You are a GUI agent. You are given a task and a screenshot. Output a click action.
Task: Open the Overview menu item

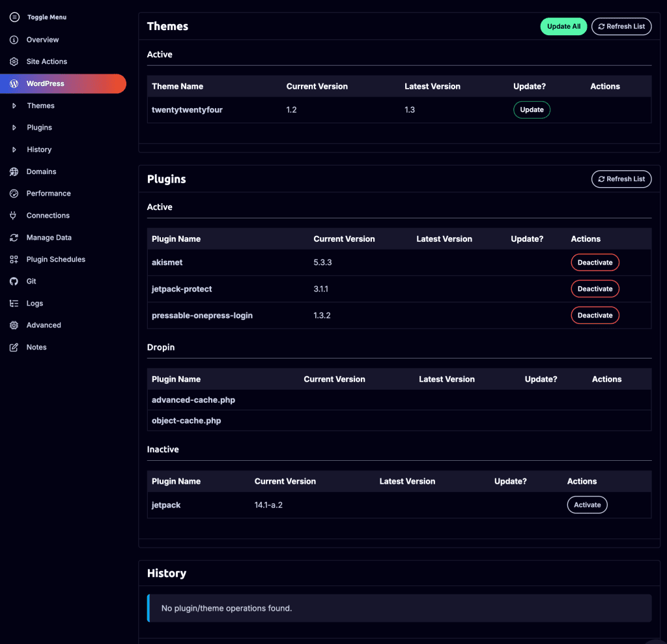coord(42,40)
